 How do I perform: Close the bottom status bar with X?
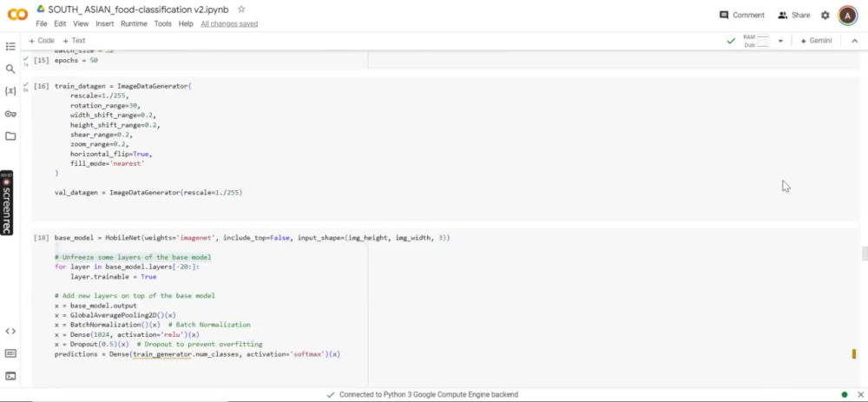(x=860, y=395)
